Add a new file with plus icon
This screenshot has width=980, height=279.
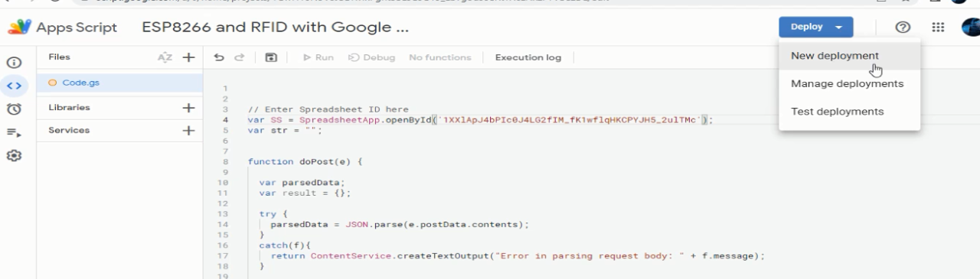click(188, 57)
